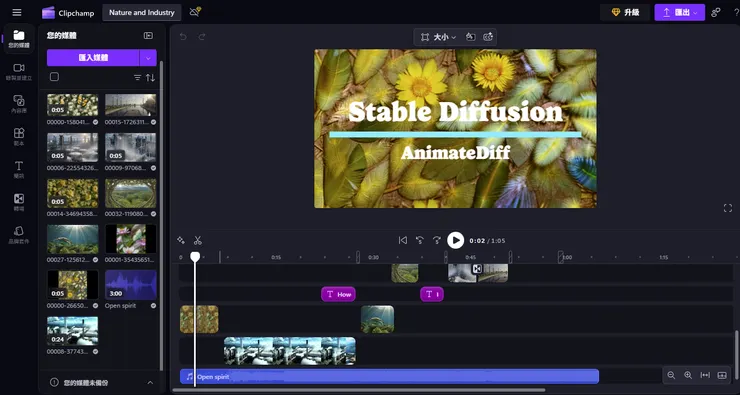Image resolution: width=740 pixels, height=395 pixels.
Task: Select media thumbnail 00008-37743
Action: [x=73, y=331]
